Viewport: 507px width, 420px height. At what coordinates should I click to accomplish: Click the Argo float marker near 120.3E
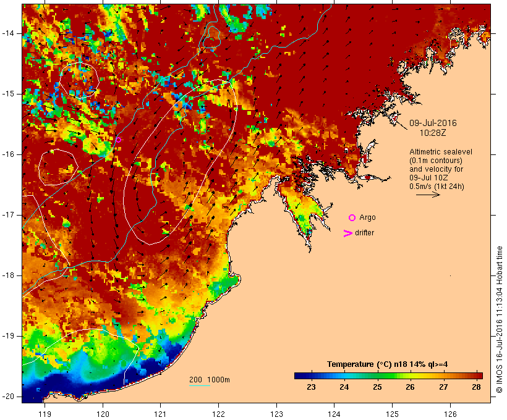[118, 140]
